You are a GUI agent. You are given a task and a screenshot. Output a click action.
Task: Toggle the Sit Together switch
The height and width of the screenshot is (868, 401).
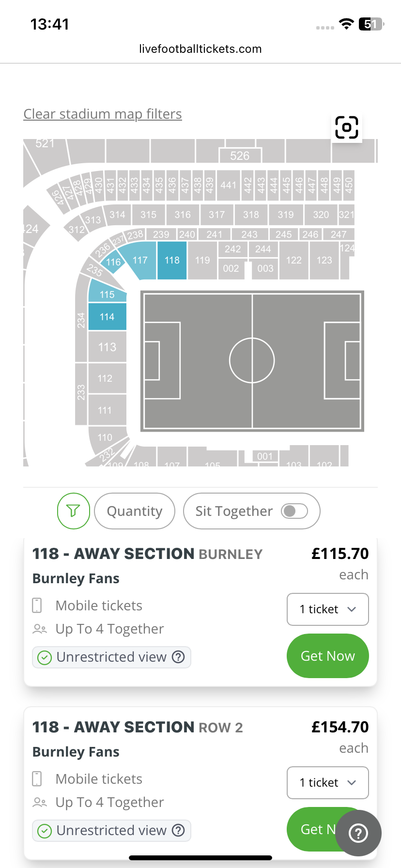pyautogui.click(x=294, y=511)
